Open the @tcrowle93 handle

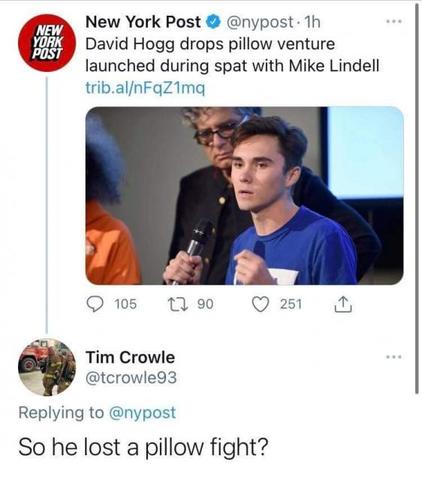coord(131,378)
